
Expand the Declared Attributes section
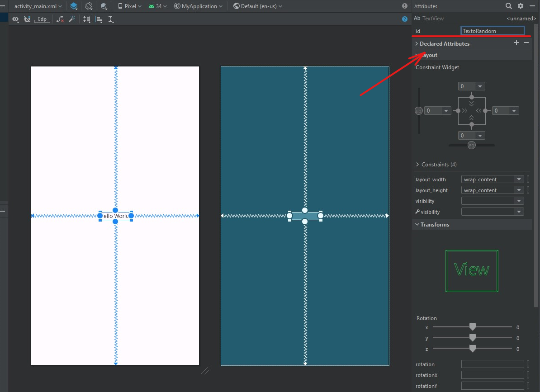417,44
